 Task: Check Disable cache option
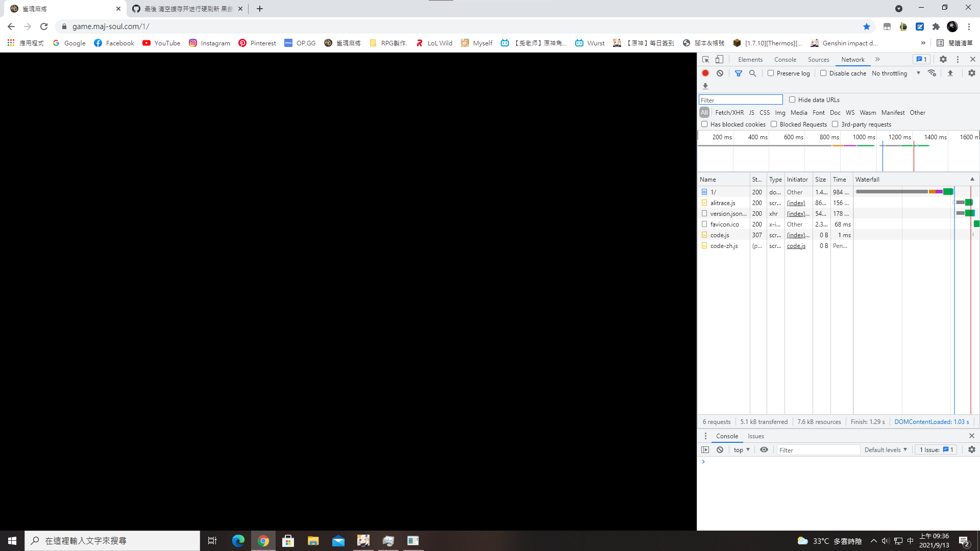(823, 73)
